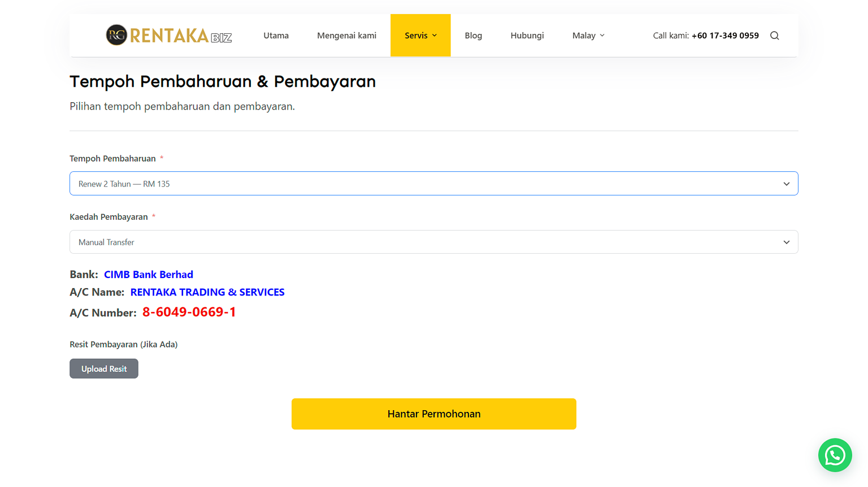Click the Tempoh Pembaharuan & Pembayaran heading
The height and width of the screenshot is (487, 868).
click(222, 81)
